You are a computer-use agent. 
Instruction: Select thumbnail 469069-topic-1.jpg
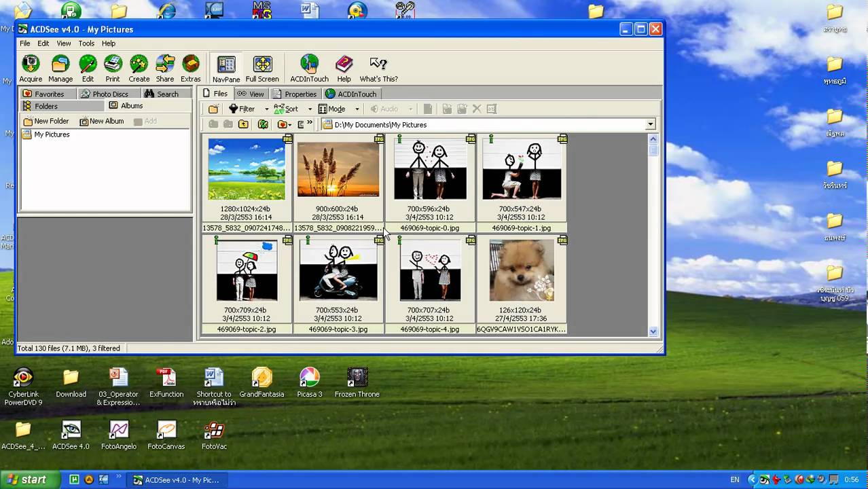[x=522, y=169]
